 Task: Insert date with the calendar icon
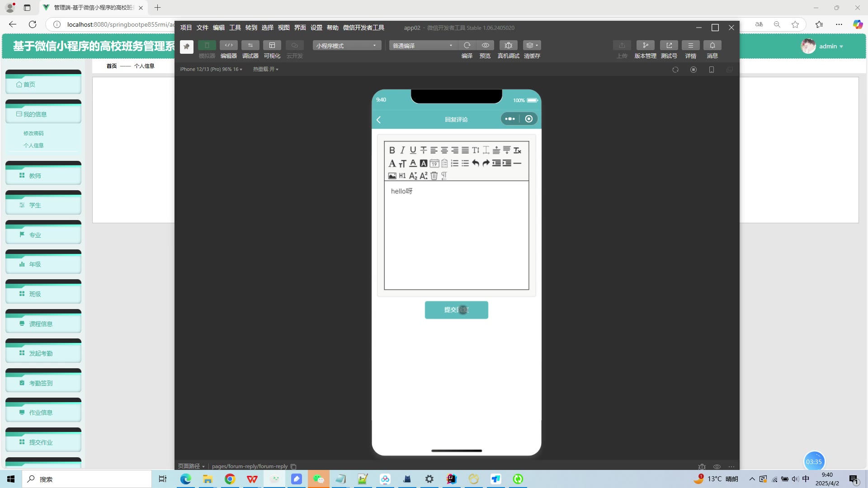tap(434, 163)
